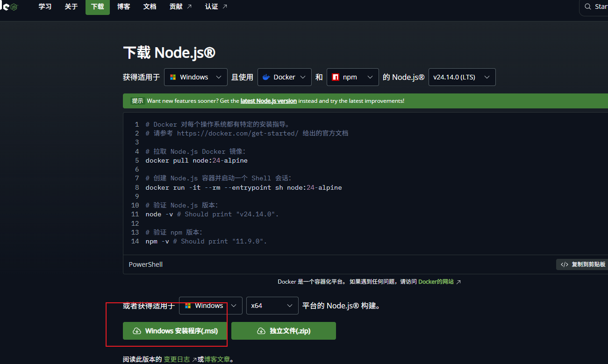This screenshot has width=608, height=364.
Task: Open the 认证 external link
Action: 216,7
